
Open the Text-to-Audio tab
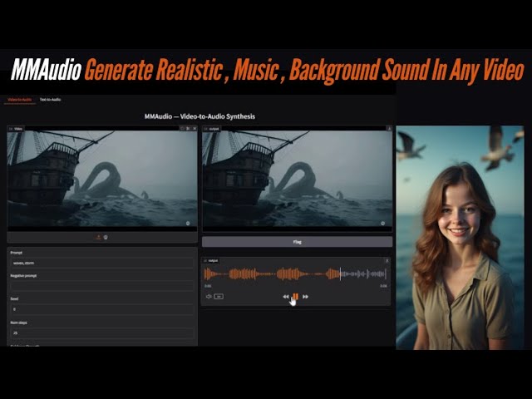pyautogui.click(x=50, y=100)
